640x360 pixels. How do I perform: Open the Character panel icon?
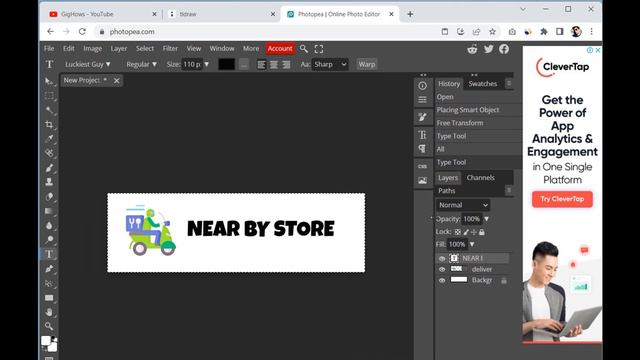[422, 135]
